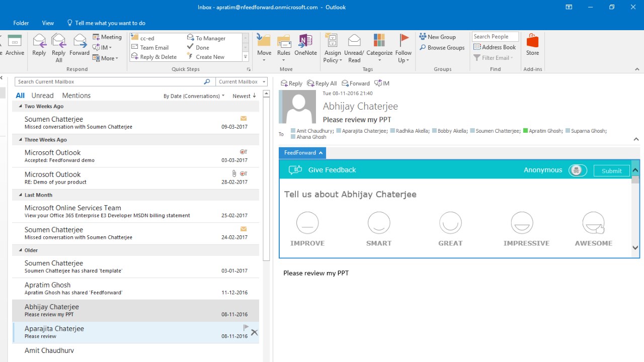This screenshot has width=644, height=362.
Task: Collapse the Older message group
Action: click(x=21, y=250)
